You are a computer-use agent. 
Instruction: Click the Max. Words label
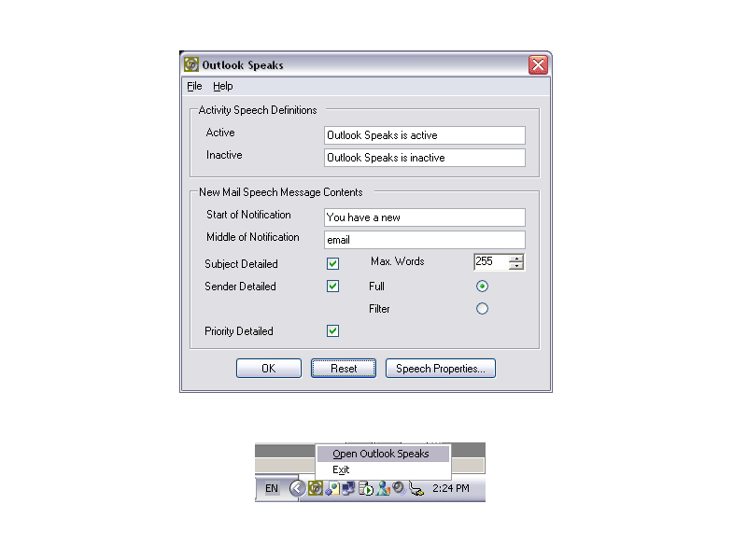tap(398, 261)
